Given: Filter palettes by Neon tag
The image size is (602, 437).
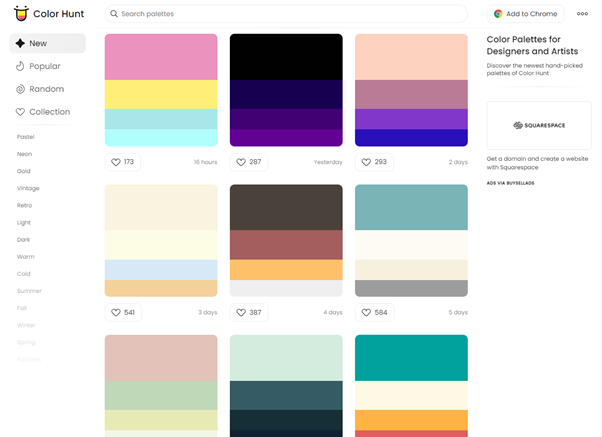Looking at the screenshot, I should [25, 154].
